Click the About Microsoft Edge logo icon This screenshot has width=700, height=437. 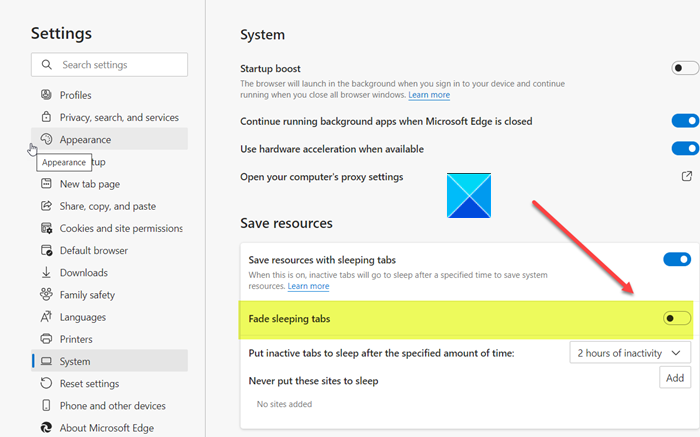click(46, 427)
